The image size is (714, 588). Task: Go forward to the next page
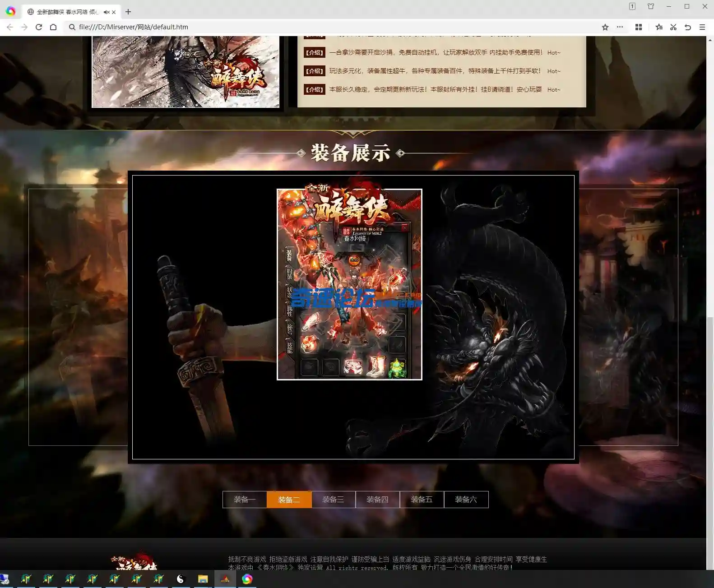coord(24,27)
